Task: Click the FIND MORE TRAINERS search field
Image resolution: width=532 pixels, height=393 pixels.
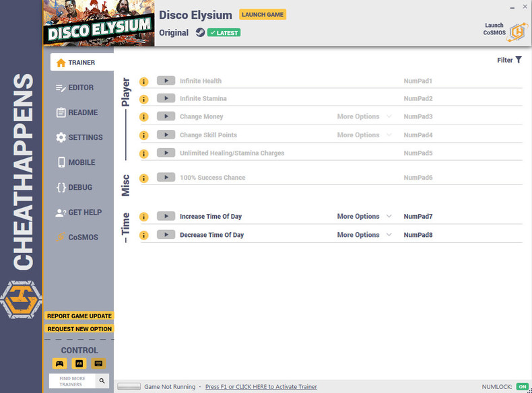Action: click(x=72, y=381)
